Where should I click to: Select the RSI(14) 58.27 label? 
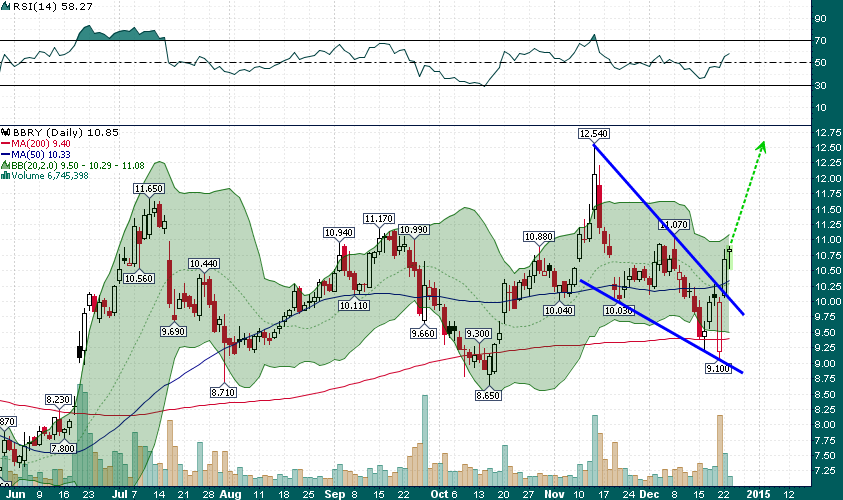coord(52,6)
